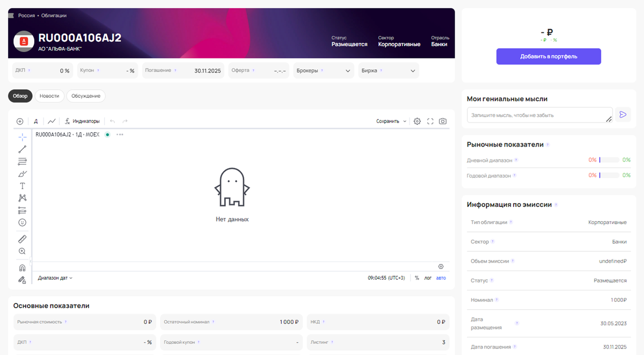Click the Годовой диапазон range bar
Image resolution: width=644 pixels, height=355 pixels.
(x=610, y=175)
